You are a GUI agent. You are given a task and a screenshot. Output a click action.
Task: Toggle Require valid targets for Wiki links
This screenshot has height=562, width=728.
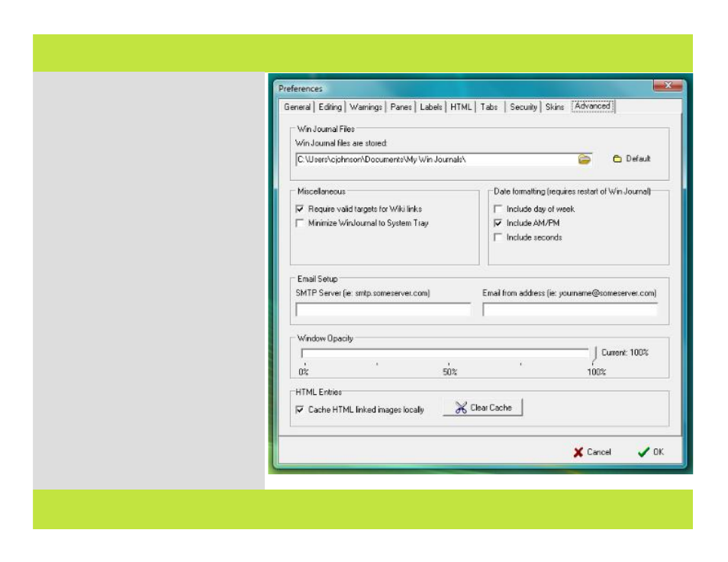pyautogui.click(x=300, y=209)
